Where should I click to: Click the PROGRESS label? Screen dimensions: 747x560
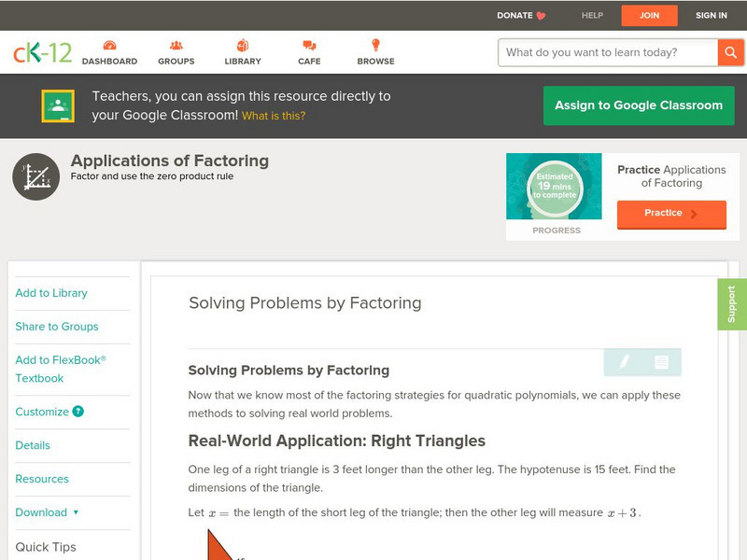pos(557,231)
